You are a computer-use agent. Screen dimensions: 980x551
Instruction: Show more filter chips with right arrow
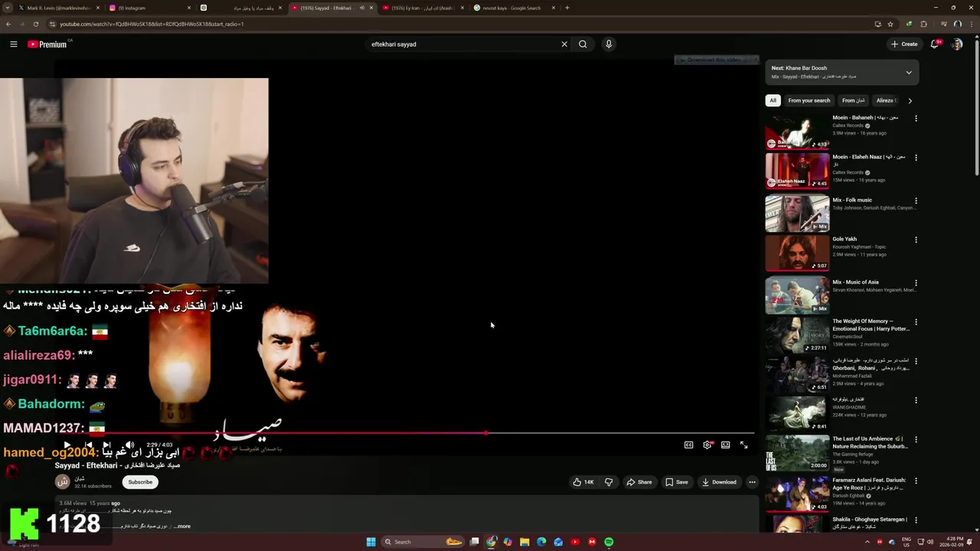click(x=910, y=100)
